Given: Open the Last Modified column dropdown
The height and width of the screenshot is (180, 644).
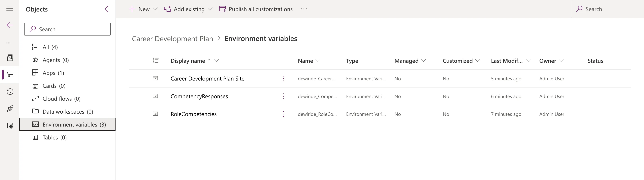Looking at the screenshot, I should [x=529, y=61].
